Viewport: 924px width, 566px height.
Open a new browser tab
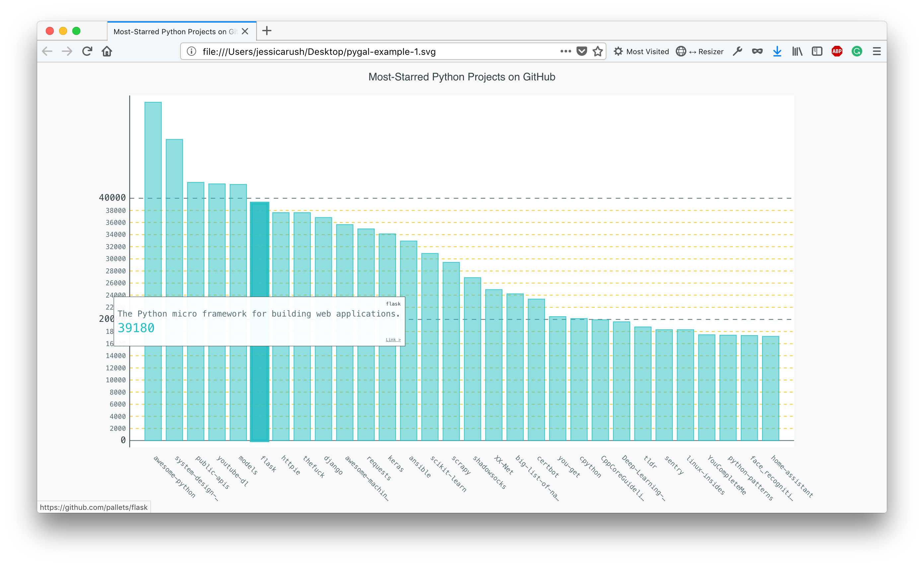(267, 31)
